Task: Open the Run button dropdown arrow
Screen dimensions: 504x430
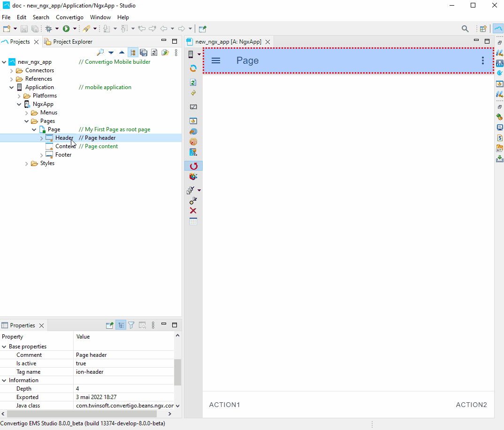Action: (x=75, y=29)
